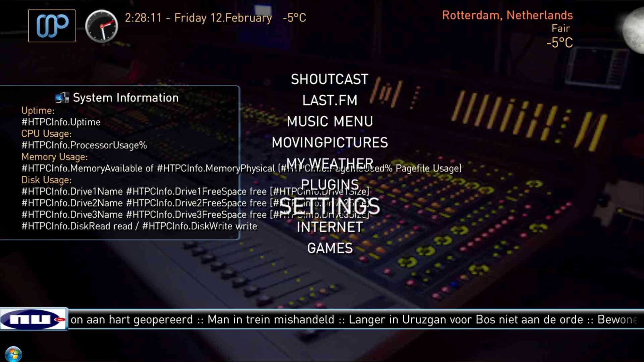Click the date and time text
The height and width of the screenshot is (362, 644).
[x=198, y=18]
